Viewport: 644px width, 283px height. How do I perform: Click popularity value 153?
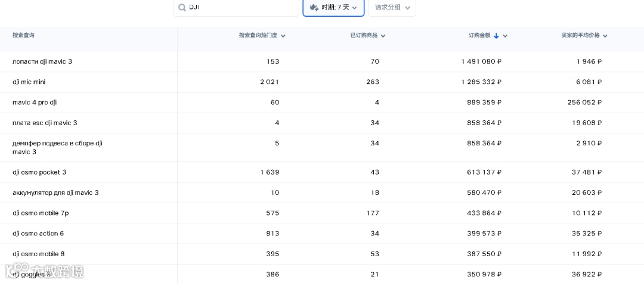(273, 61)
